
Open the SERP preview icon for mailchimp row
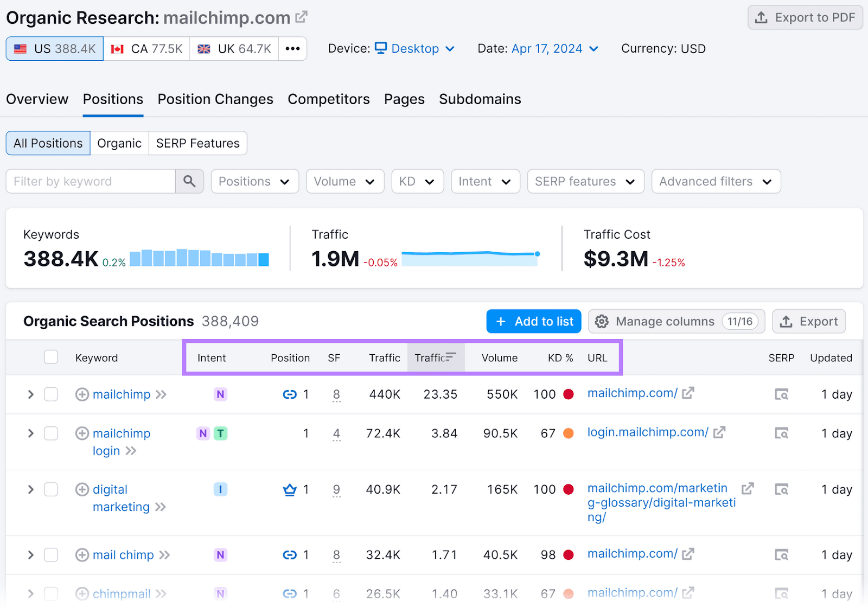click(781, 394)
